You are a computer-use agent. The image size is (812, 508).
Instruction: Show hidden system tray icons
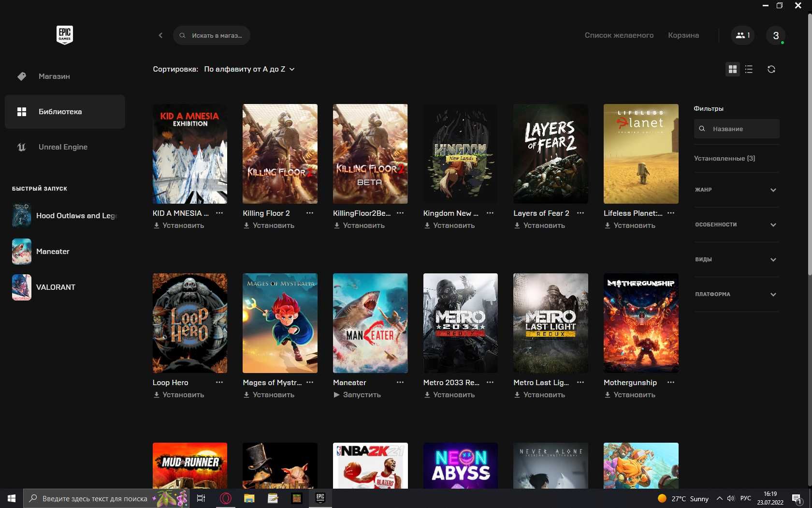pyautogui.click(x=719, y=498)
